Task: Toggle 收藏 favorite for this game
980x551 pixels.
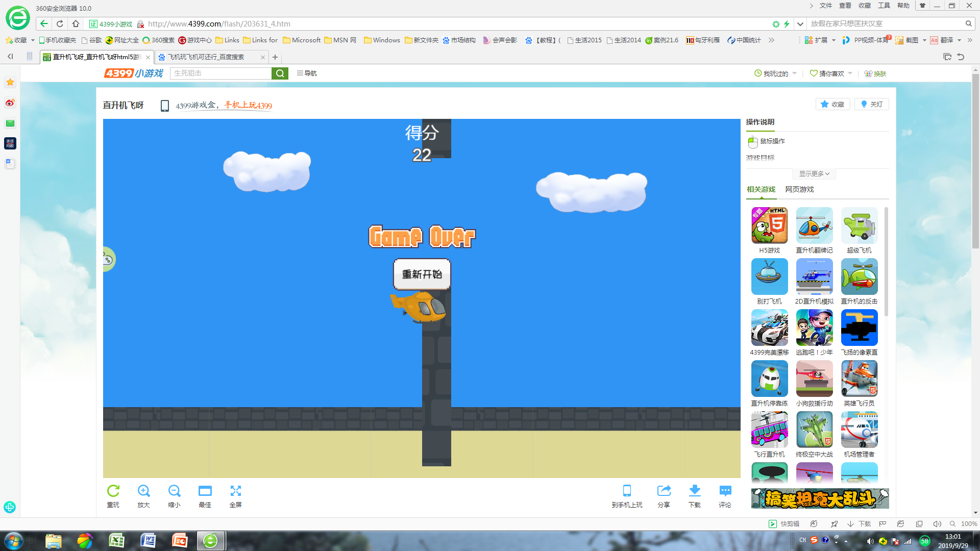Action: pos(832,104)
